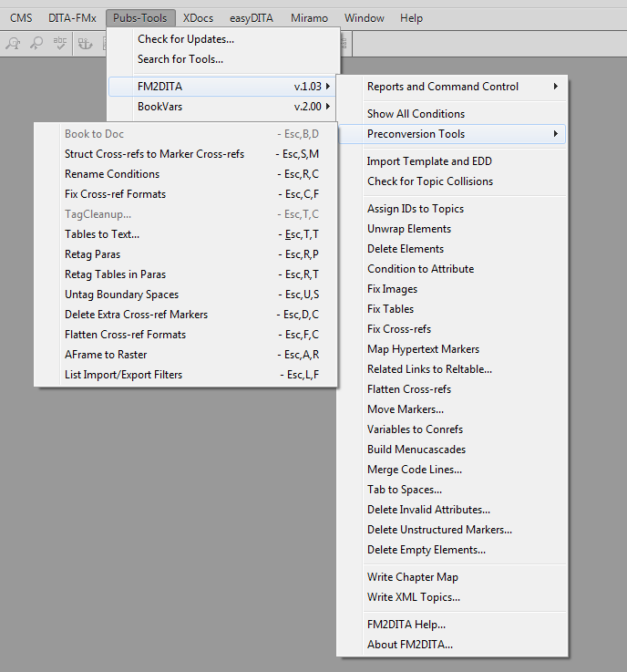627x672 pixels.
Task: Open About FM2DITA...
Action: [x=452, y=645]
